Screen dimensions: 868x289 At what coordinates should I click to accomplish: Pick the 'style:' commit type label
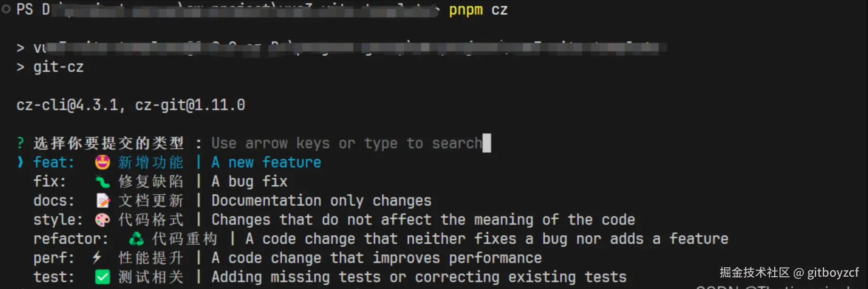click(58, 220)
